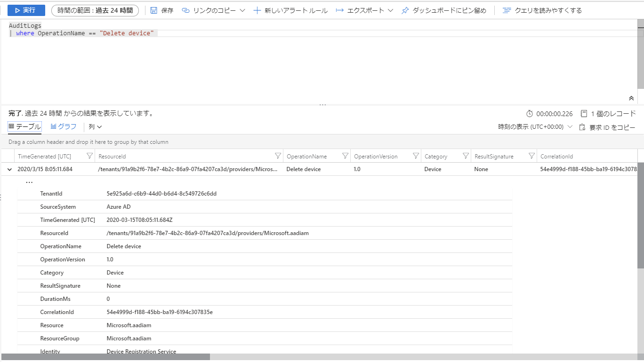Select SourceSystem value Azure AD
This screenshot has height=362, width=644.
click(119, 207)
